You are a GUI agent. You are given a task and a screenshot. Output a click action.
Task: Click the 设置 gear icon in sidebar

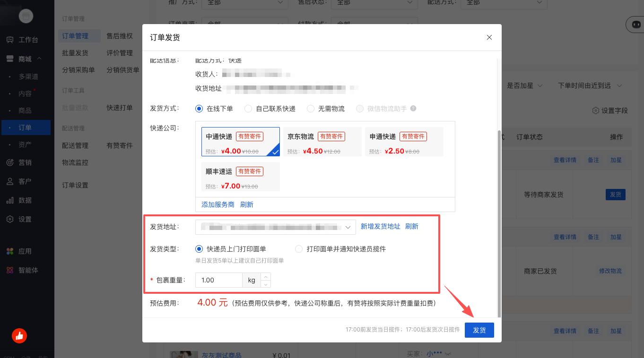10,219
